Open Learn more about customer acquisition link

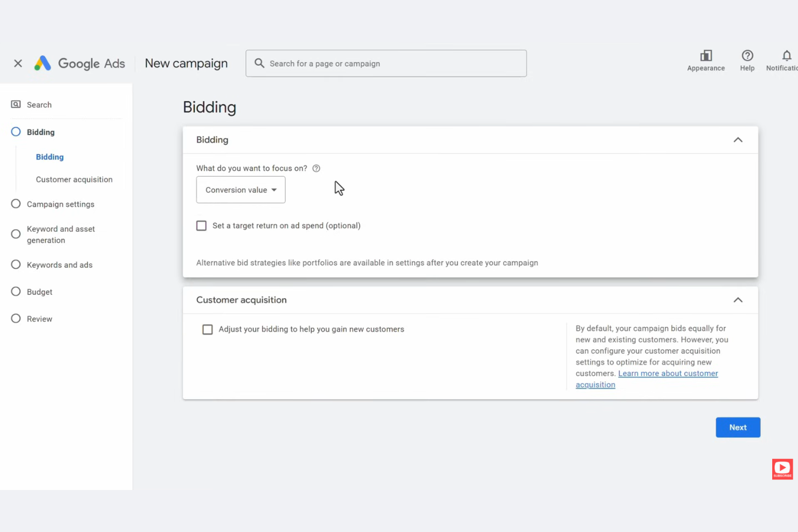(x=668, y=373)
